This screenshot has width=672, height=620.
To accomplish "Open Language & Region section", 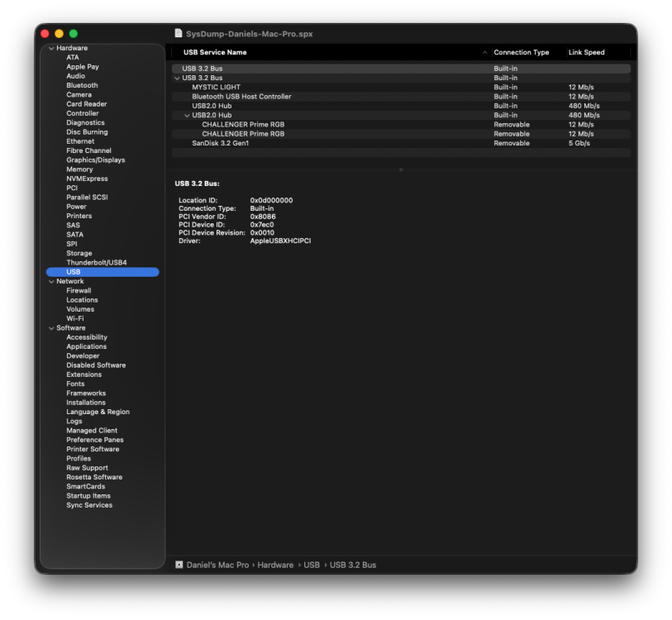I will [98, 412].
